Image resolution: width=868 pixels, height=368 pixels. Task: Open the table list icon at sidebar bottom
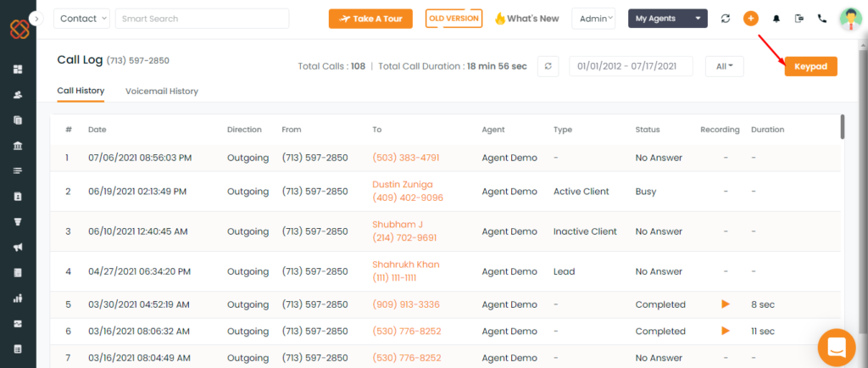(x=19, y=349)
